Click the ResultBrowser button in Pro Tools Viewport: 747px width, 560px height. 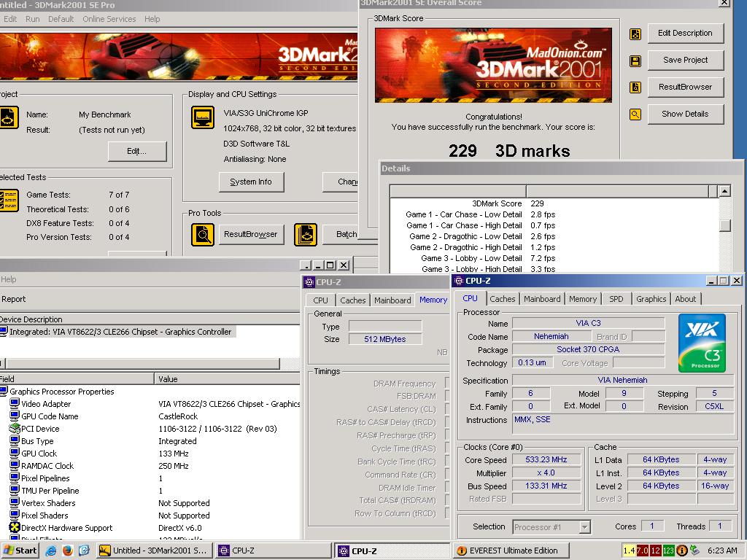click(x=251, y=234)
